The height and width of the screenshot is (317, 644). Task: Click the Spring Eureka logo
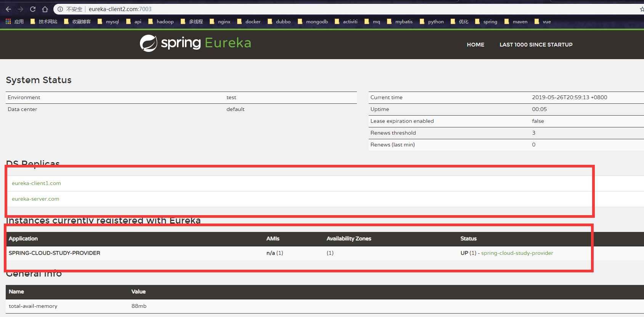195,43
